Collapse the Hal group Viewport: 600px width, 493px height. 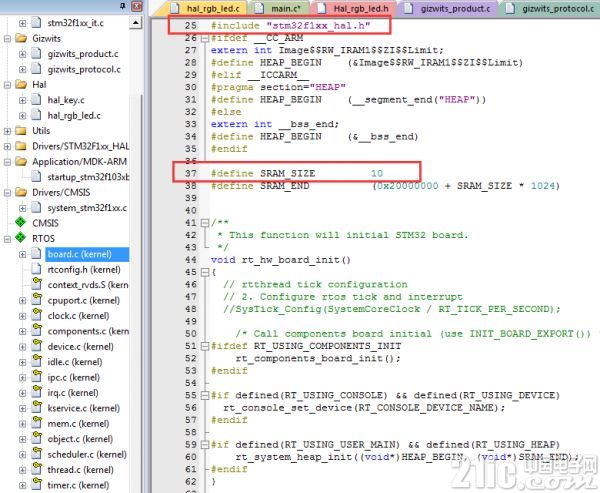tap(7, 85)
